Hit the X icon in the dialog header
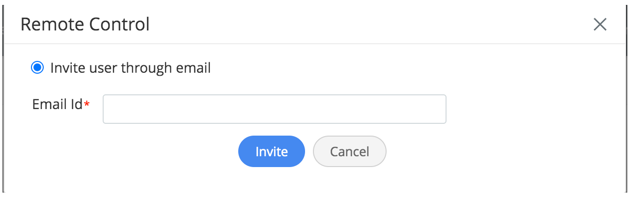This screenshot has height=199, width=644. [x=600, y=25]
